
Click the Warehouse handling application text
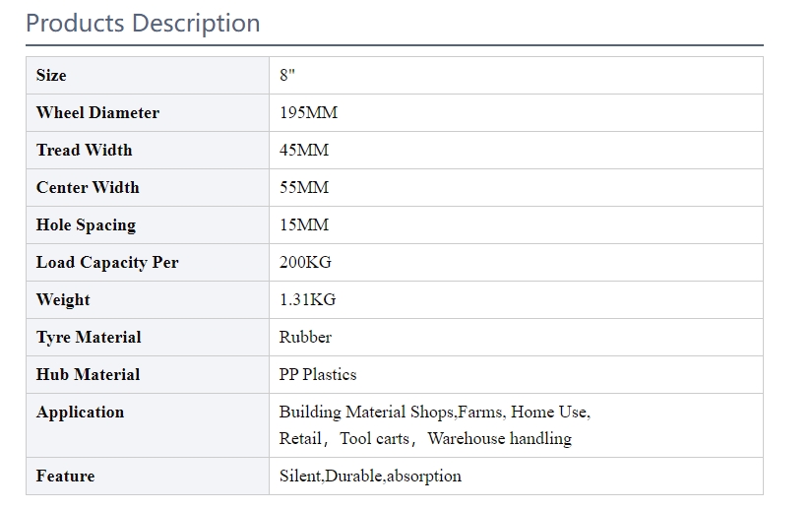(500, 438)
